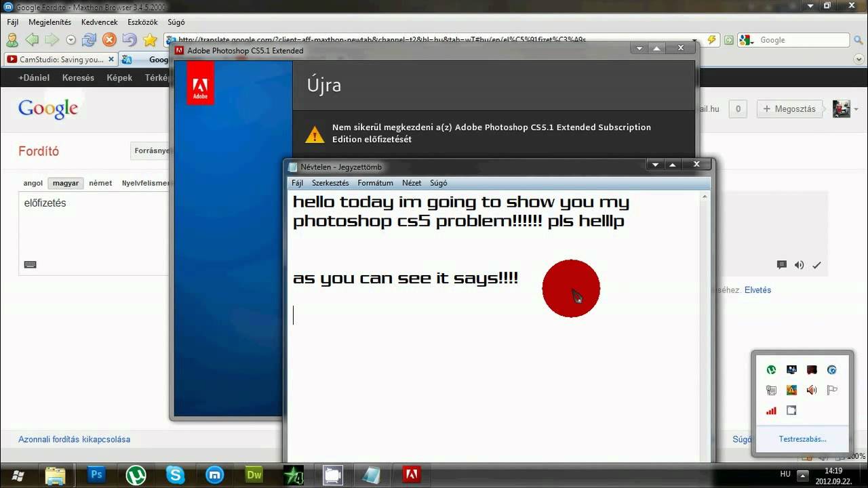Open the Formátum menu in Notepad
This screenshot has height=488, width=868.
click(x=375, y=183)
